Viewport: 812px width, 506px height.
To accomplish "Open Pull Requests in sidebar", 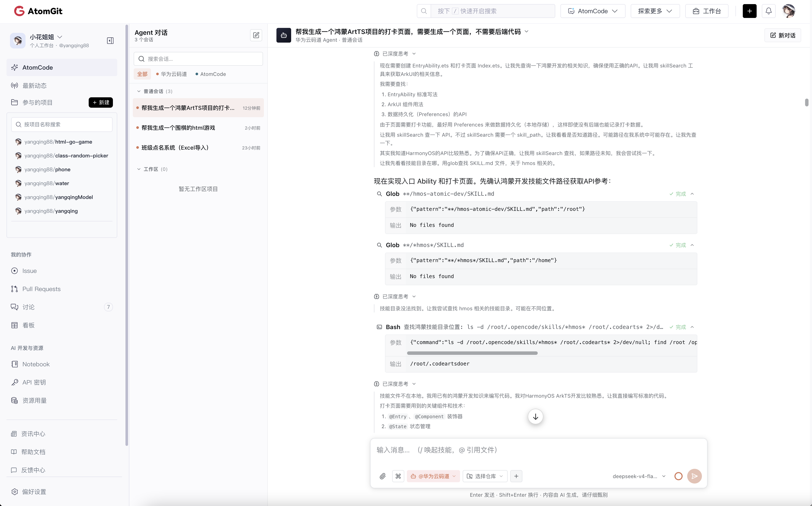I will click(x=62, y=289).
